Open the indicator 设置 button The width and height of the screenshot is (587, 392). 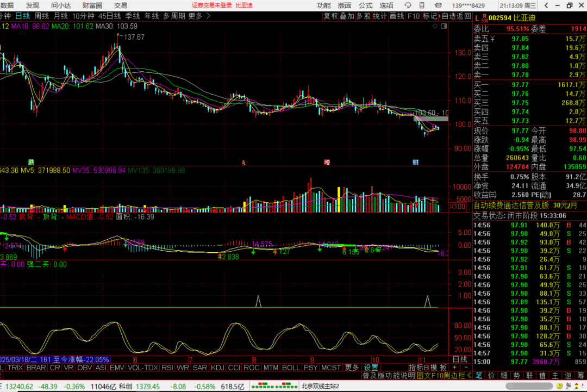pyautogui.click(x=371, y=368)
